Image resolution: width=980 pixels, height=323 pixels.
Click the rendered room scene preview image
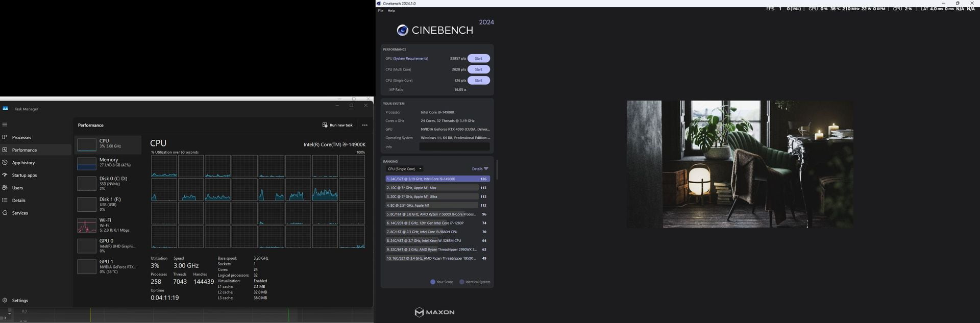pos(740,164)
